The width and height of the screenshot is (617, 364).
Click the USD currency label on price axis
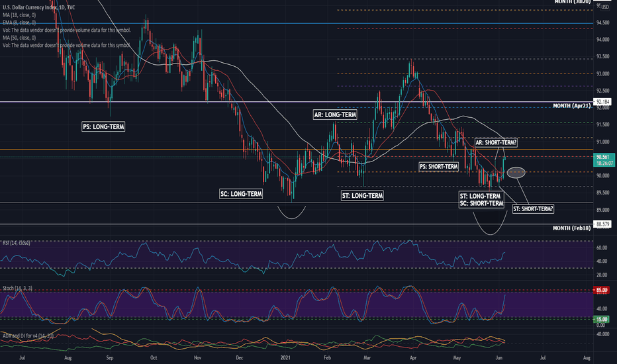pyautogui.click(x=605, y=7)
